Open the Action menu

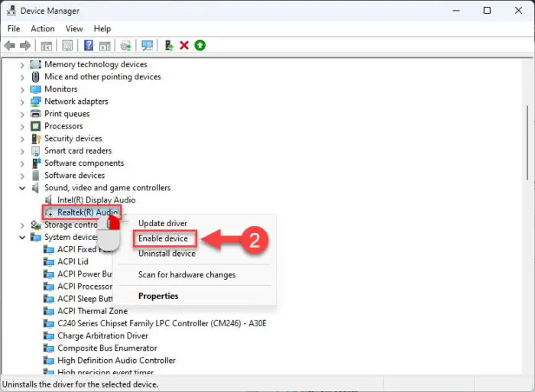pyautogui.click(x=43, y=29)
